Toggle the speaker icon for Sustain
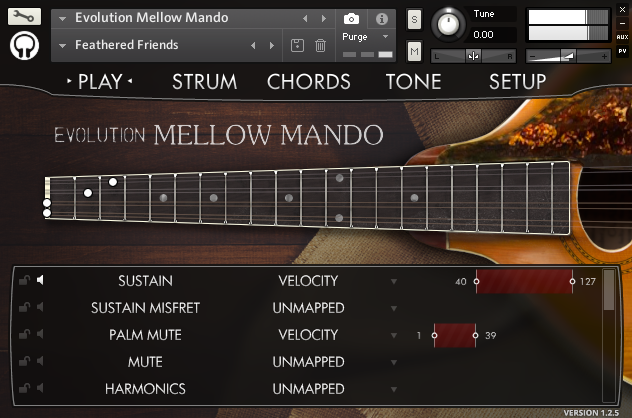 41,281
